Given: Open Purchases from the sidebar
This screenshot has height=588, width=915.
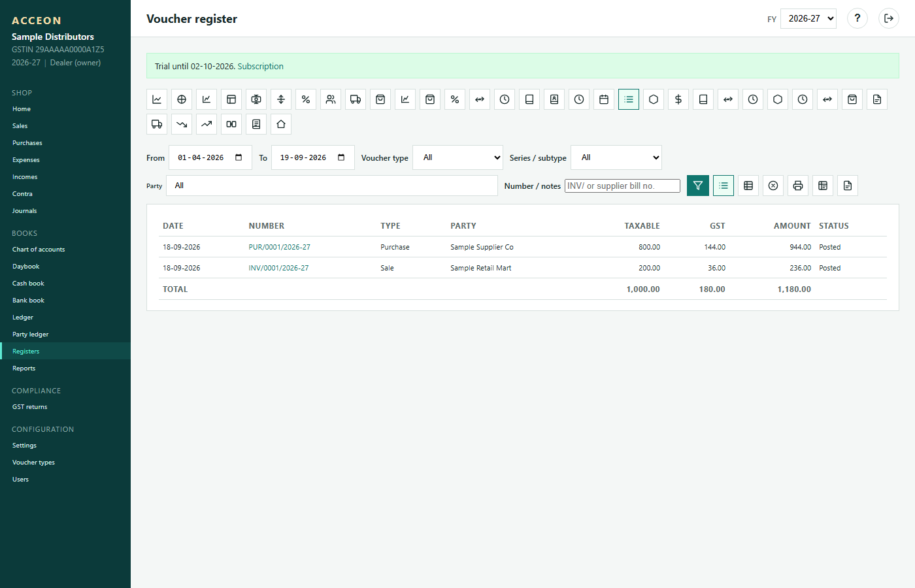Looking at the screenshot, I should pos(65,143).
